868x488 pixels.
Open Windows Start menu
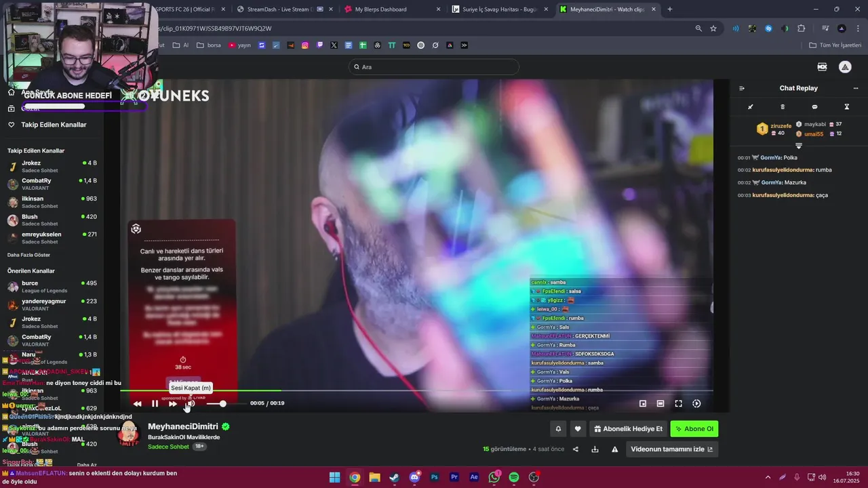tap(334, 477)
